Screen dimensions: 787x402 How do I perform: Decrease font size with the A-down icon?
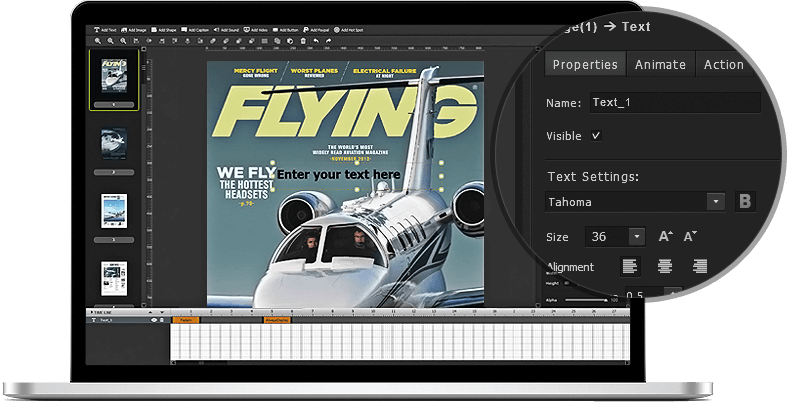coord(691,236)
